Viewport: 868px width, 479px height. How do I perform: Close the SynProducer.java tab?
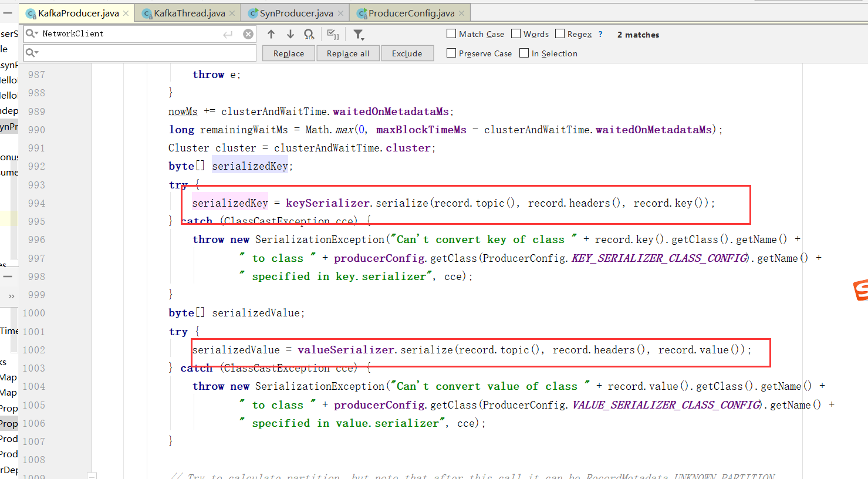coord(340,13)
